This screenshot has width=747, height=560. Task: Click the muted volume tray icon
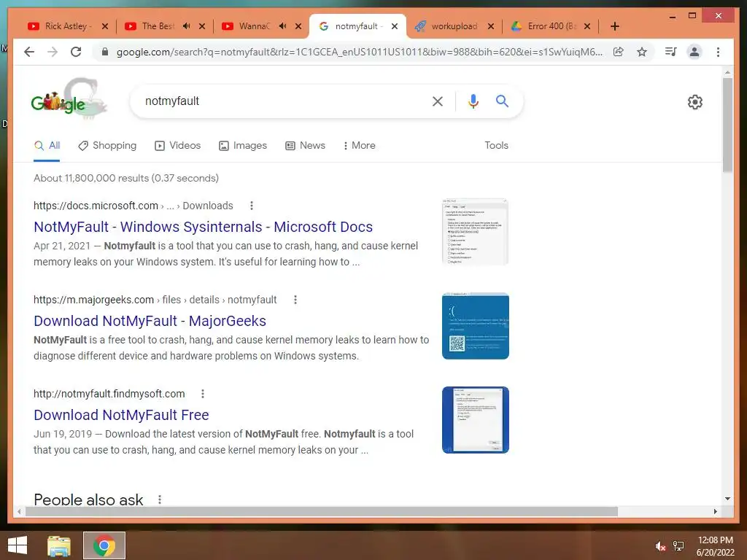tap(660, 547)
